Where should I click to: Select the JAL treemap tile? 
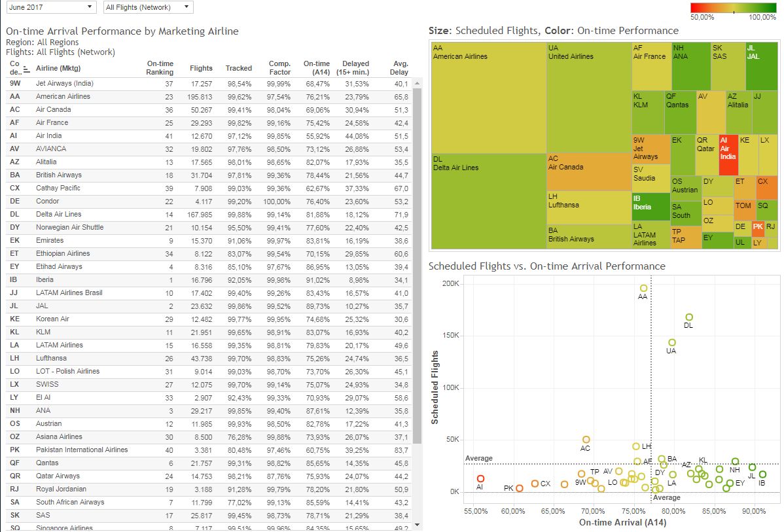pos(762,66)
